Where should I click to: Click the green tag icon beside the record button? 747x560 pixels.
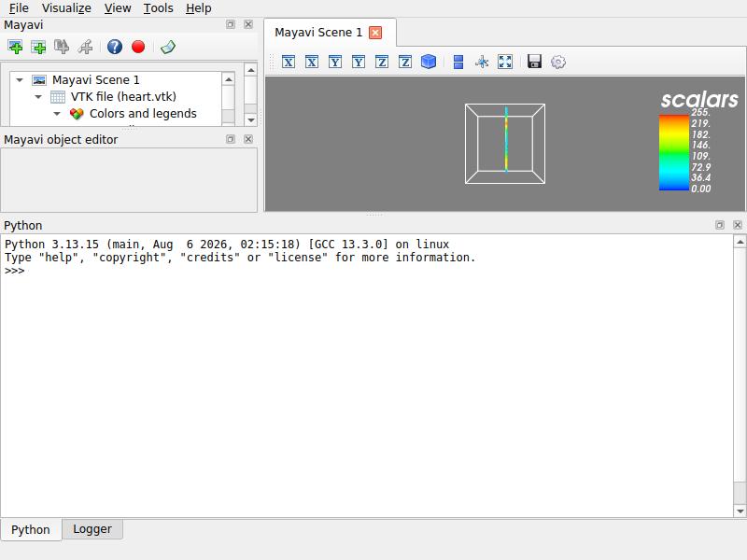168,47
